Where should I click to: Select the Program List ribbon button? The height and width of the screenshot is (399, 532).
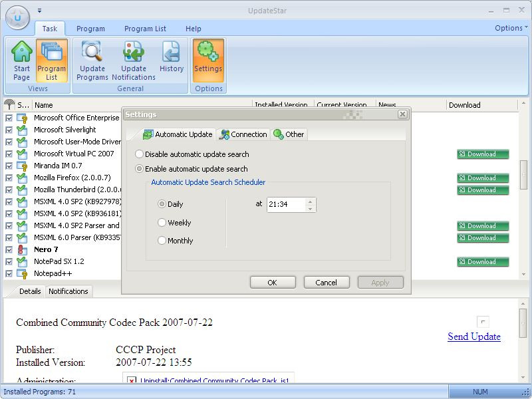52,61
